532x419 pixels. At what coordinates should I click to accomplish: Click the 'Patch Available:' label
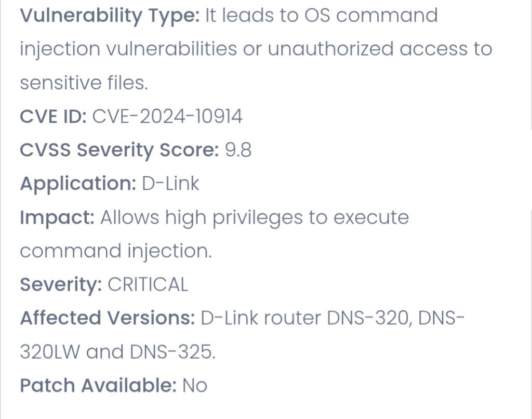pos(98,385)
